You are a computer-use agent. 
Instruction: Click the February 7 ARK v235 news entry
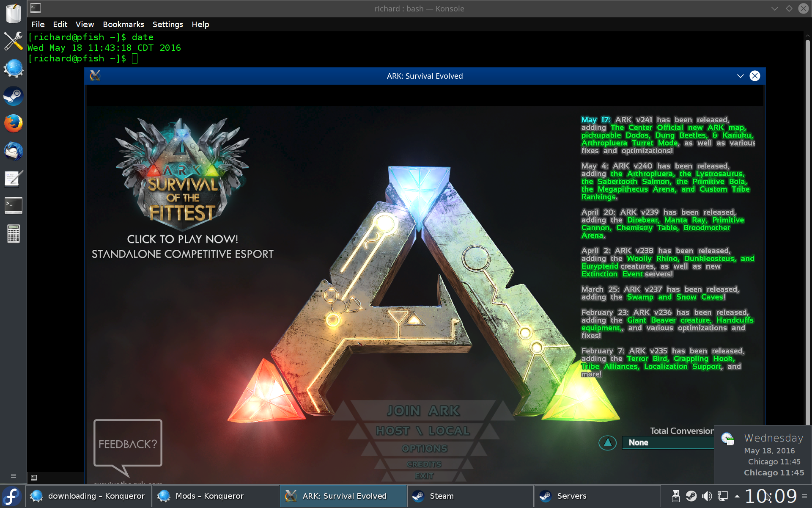[x=662, y=363]
